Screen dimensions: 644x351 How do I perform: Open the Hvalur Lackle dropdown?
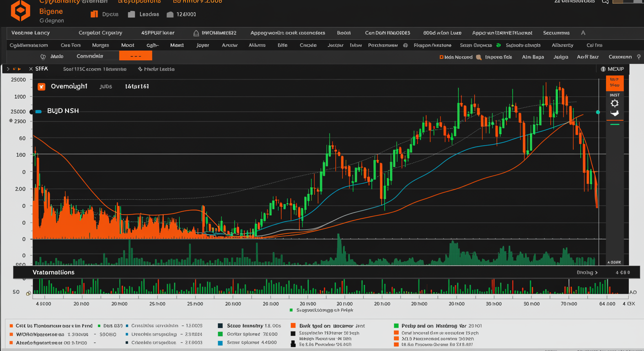click(x=156, y=69)
